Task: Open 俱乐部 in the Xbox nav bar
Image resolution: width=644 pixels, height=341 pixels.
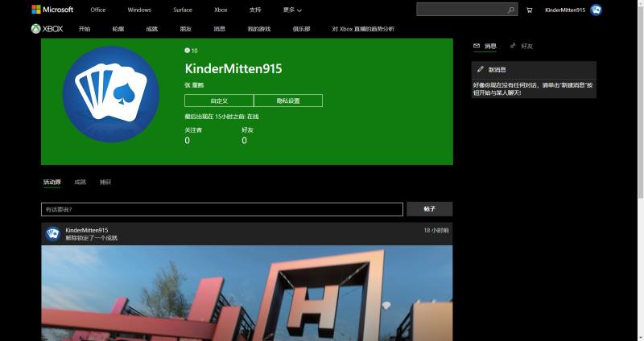Action: [x=301, y=29]
